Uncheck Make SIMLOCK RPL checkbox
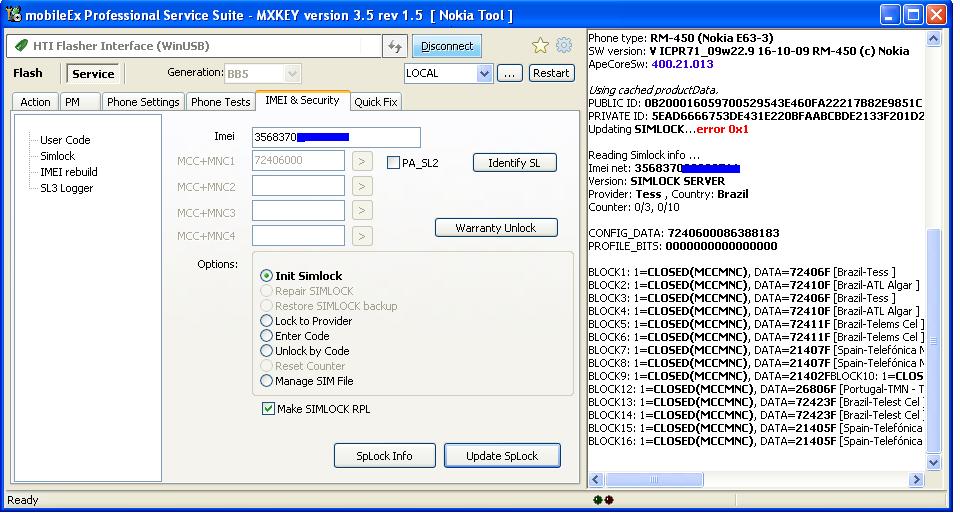Screen dimensions: 960x525 (268, 409)
